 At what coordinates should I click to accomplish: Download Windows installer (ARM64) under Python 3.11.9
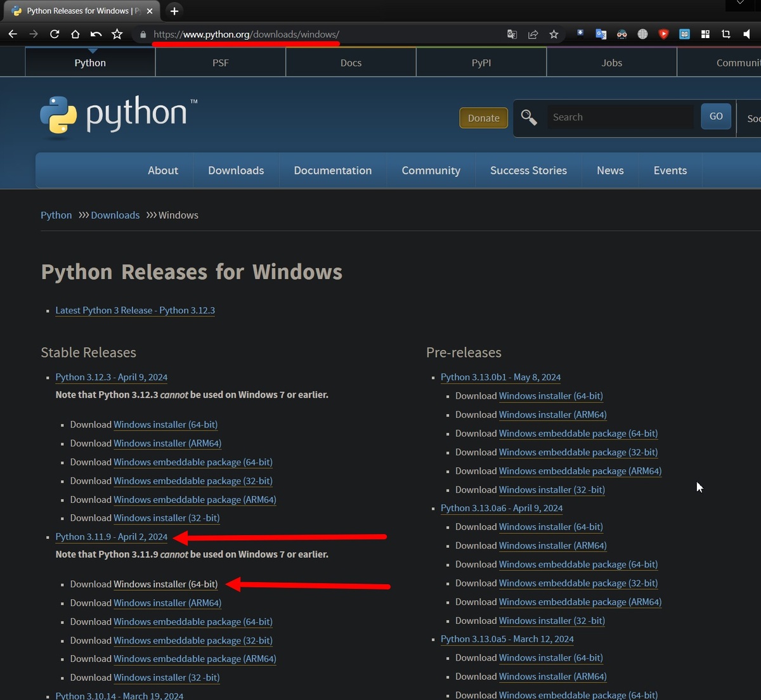167,603
